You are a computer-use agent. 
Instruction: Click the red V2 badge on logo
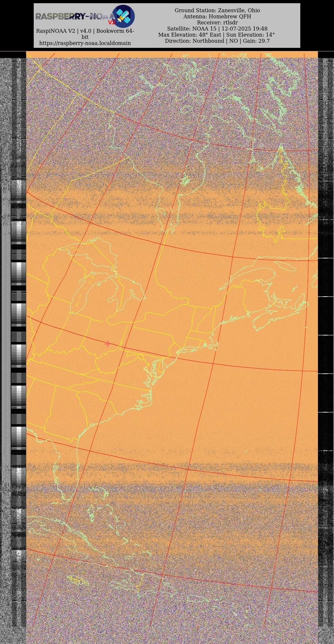tap(111, 22)
